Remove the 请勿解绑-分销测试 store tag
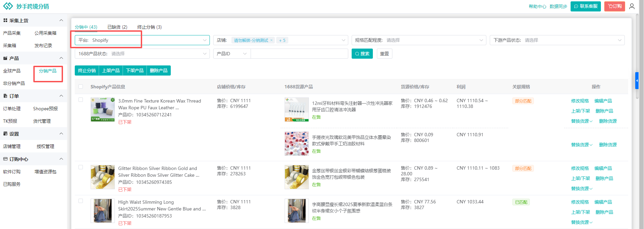644x229 pixels. click(x=271, y=40)
